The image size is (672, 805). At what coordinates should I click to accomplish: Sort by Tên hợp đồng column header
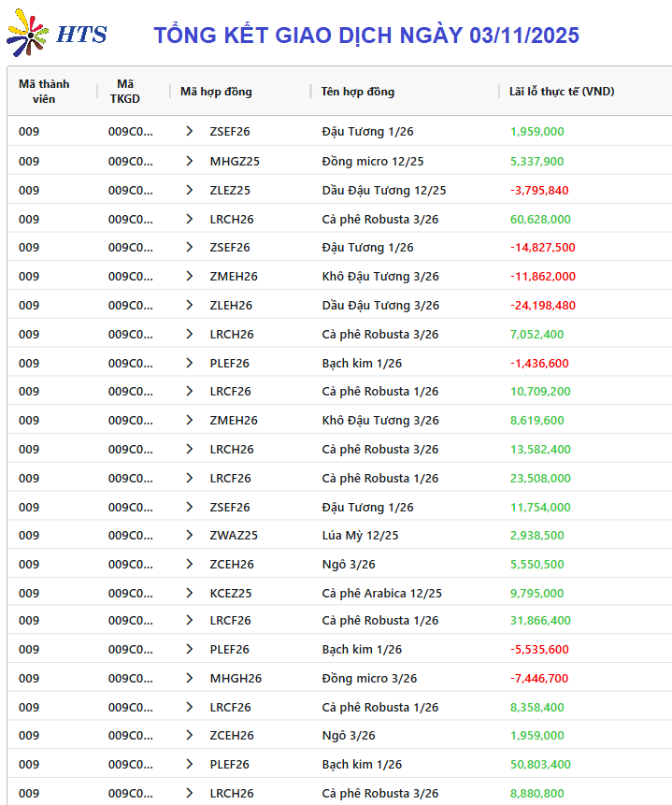358,92
